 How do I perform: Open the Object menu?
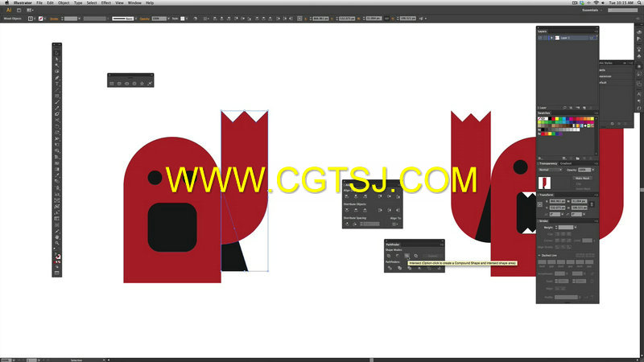(64, 3)
